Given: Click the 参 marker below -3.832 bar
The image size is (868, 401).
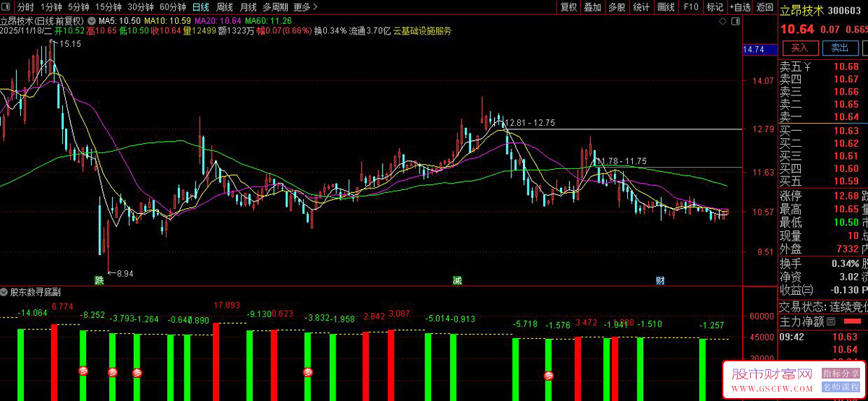Looking at the screenshot, I should click(307, 372).
